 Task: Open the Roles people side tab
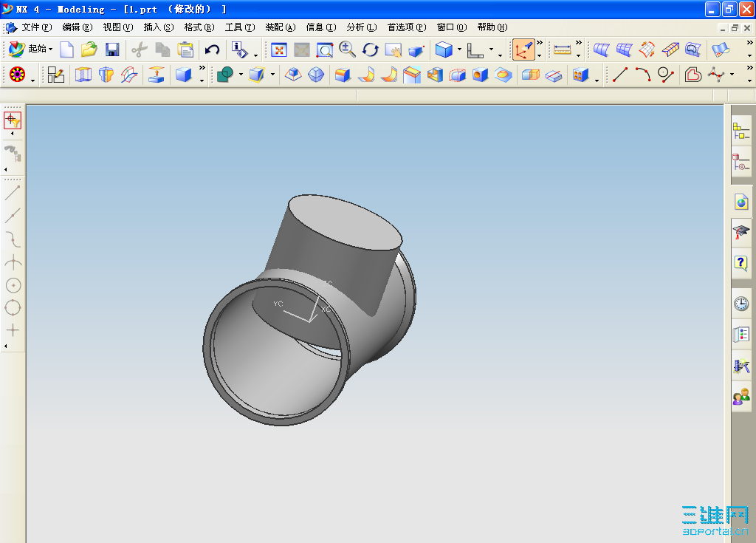(741, 397)
